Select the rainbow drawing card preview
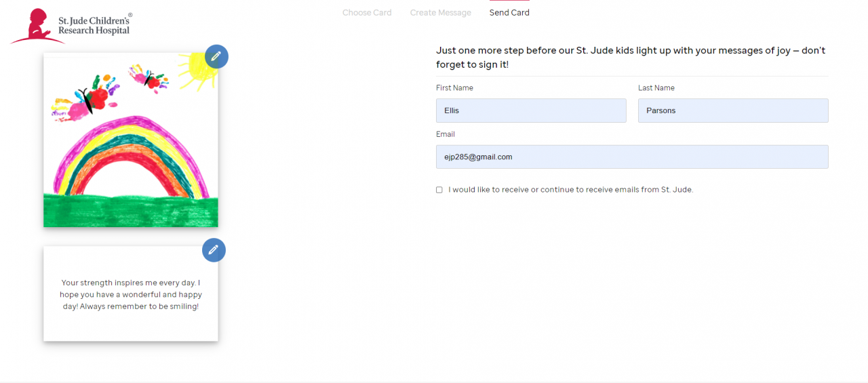868x383 pixels. coord(131,156)
